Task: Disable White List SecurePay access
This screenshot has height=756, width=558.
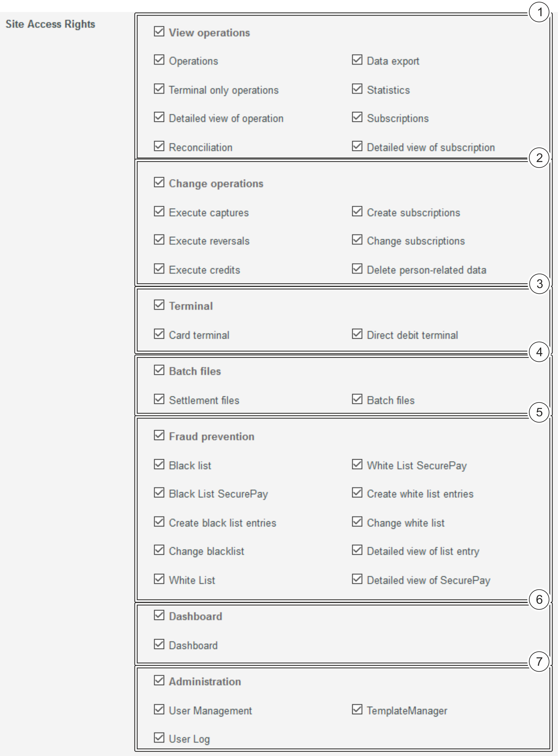Action: [357, 465]
